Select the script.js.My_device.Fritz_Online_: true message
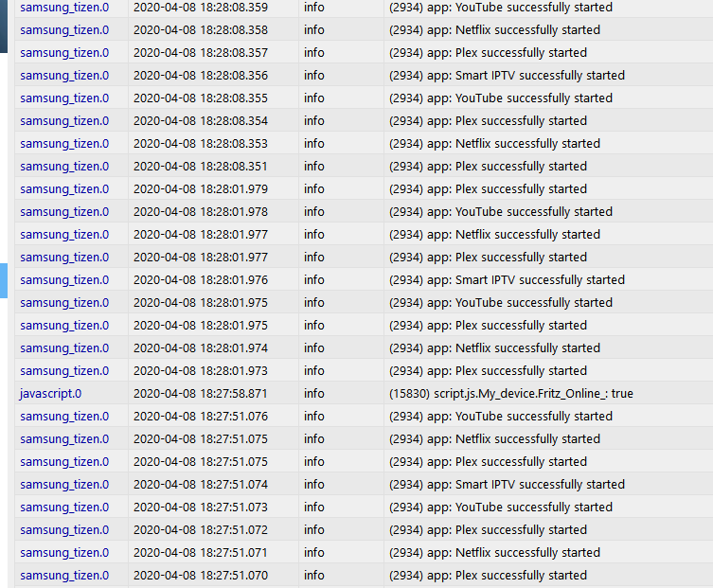The image size is (713, 588). 510,393
